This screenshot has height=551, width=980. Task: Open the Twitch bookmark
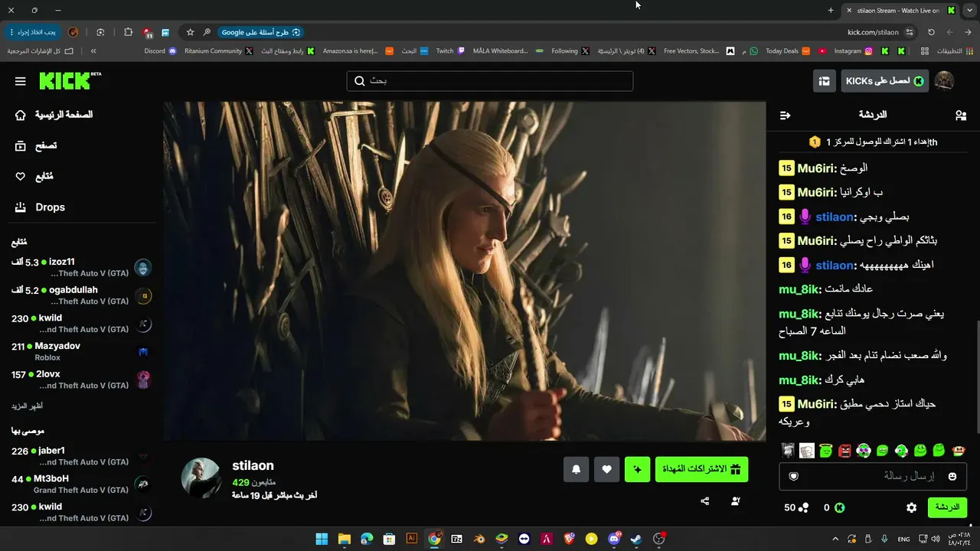(x=450, y=51)
